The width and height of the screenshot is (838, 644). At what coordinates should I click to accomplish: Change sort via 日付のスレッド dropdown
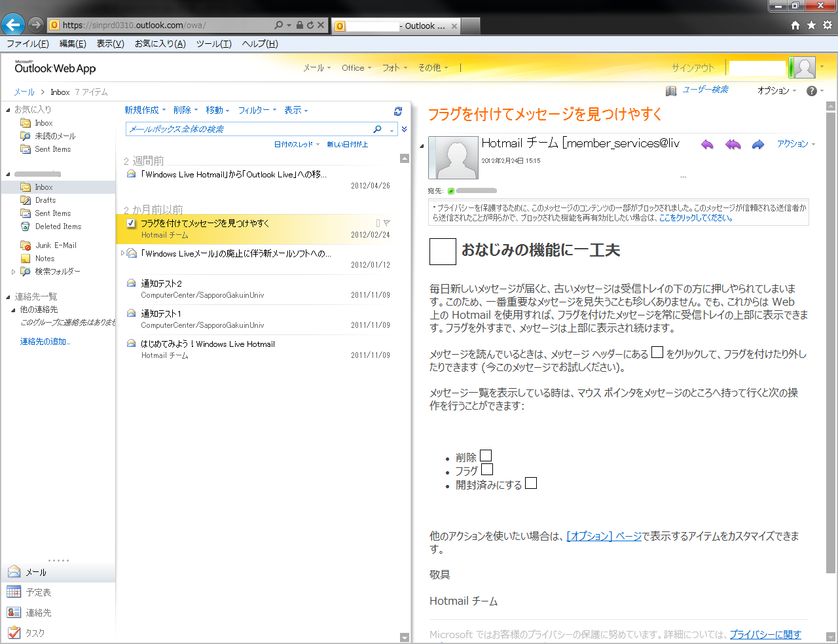click(297, 145)
